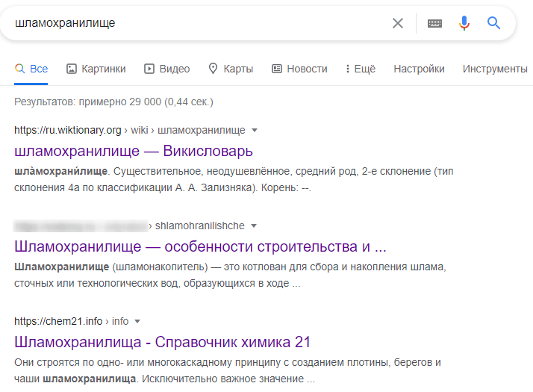This screenshot has width=533, height=392.
Task: Open Инструменты search tools
Action: (495, 69)
